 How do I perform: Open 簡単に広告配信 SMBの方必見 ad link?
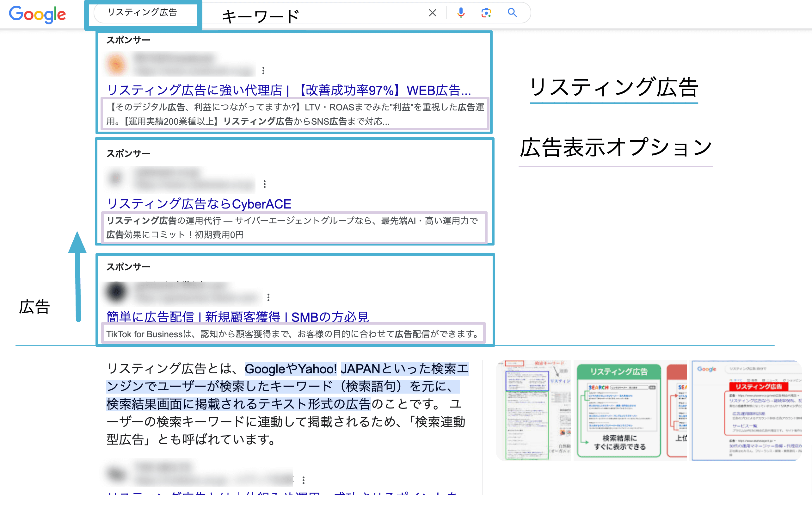coord(237,316)
